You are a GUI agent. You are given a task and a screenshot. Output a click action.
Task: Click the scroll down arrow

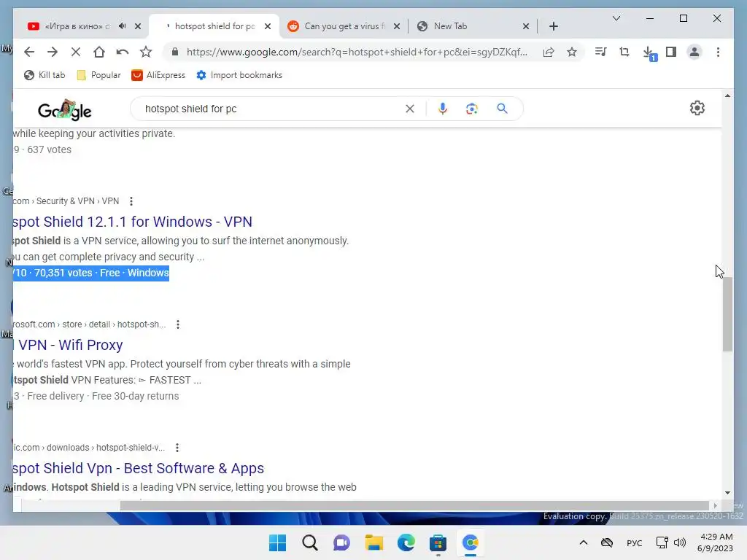[727, 493]
